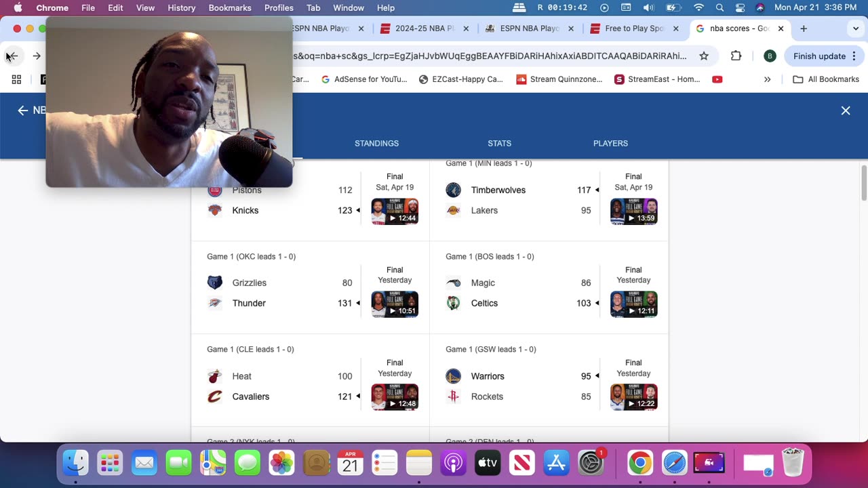Image resolution: width=868 pixels, height=488 pixels.
Task: Launch Safari from the Dock
Action: click(674, 463)
